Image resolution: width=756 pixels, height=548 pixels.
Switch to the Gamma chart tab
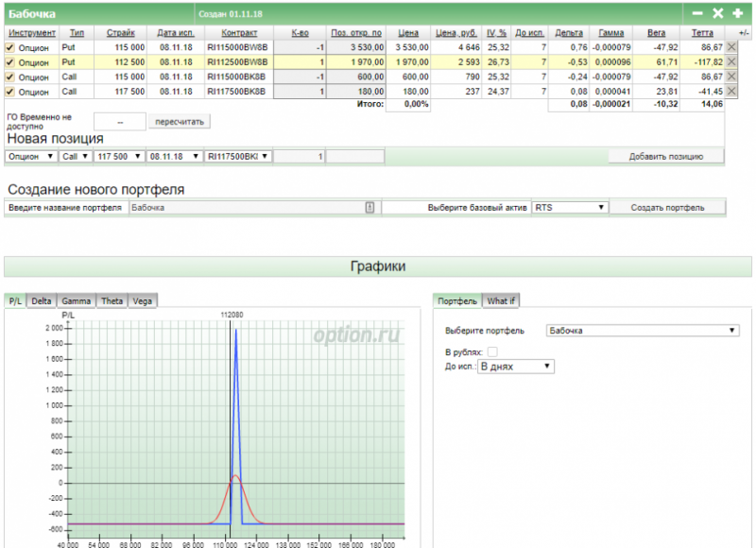(x=77, y=300)
